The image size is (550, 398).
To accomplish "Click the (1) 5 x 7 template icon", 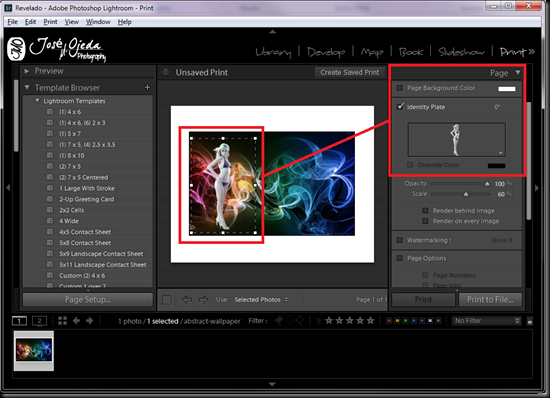I will point(50,133).
